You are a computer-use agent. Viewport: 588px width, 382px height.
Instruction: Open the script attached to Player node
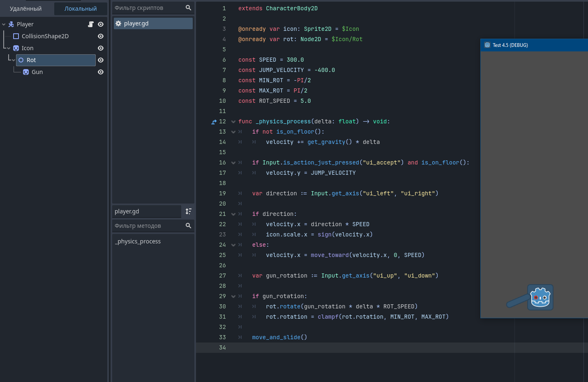point(91,24)
